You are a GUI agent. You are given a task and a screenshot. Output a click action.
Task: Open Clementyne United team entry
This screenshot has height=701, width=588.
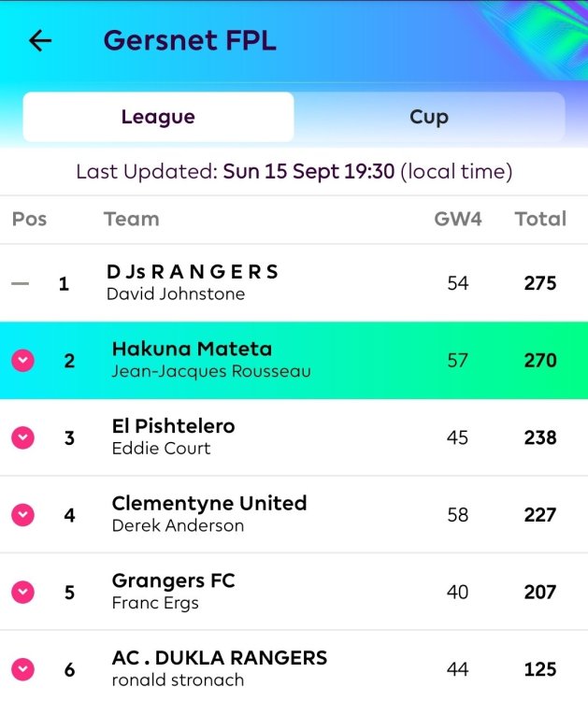point(294,515)
